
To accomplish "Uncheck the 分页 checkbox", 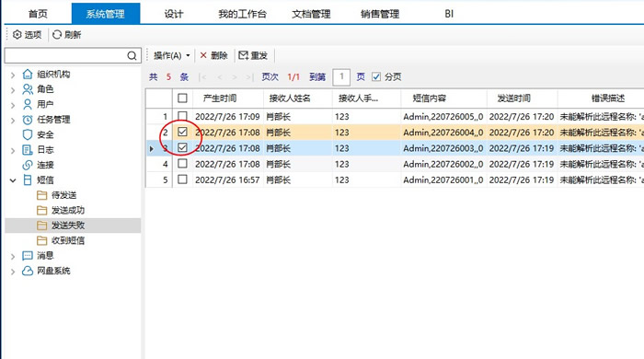I will pos(376,76).
